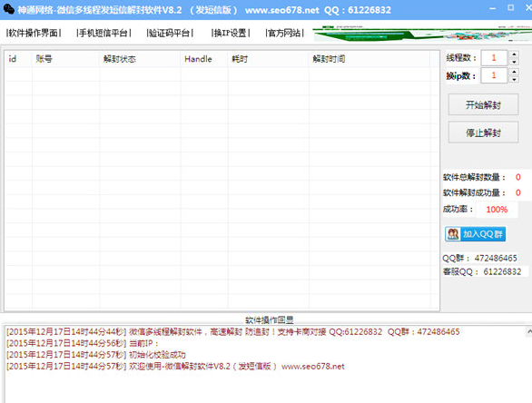The image size is (532, 403).
Task: Maximize the window
Action: pyautogui.click(x=510, y=8)
